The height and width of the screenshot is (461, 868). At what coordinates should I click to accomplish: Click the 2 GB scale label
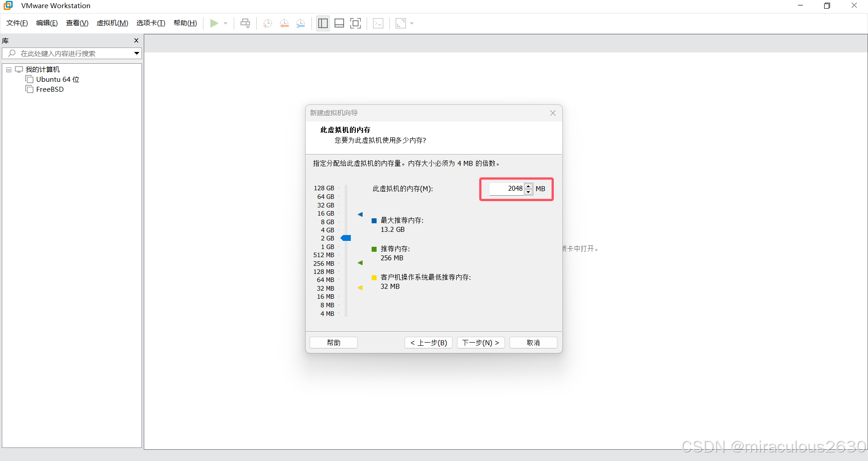[x=327, y=238]
